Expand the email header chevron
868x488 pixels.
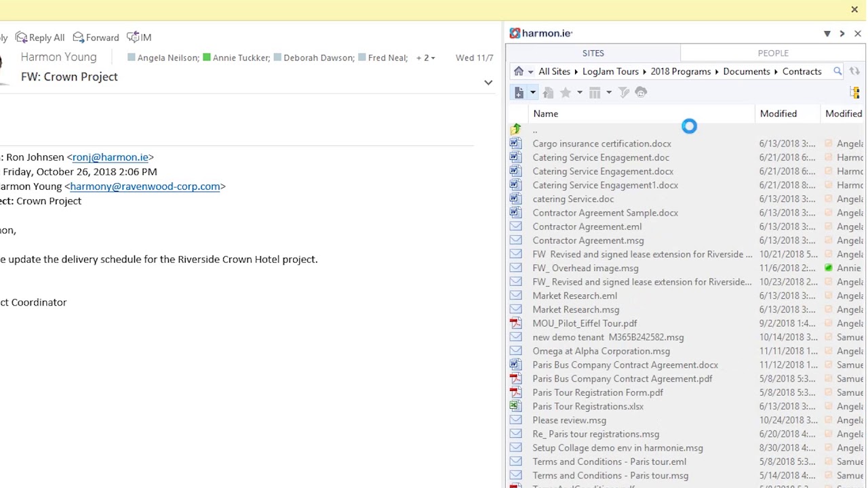[x=488, y=83]
